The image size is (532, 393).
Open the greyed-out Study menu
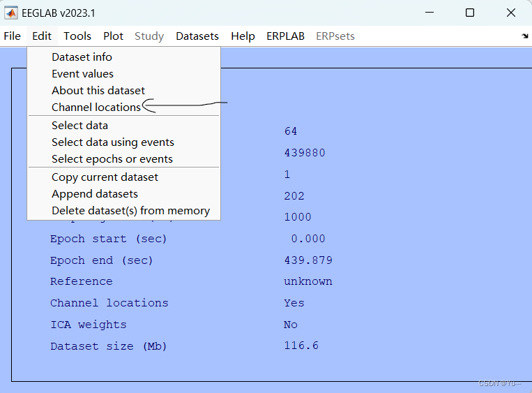pos(149,36)
